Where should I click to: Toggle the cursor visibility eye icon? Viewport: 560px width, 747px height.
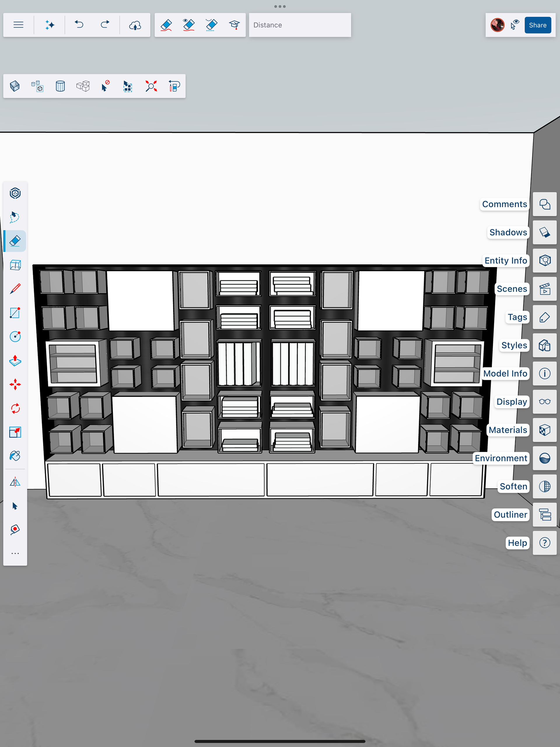click(x=514, y=25)
